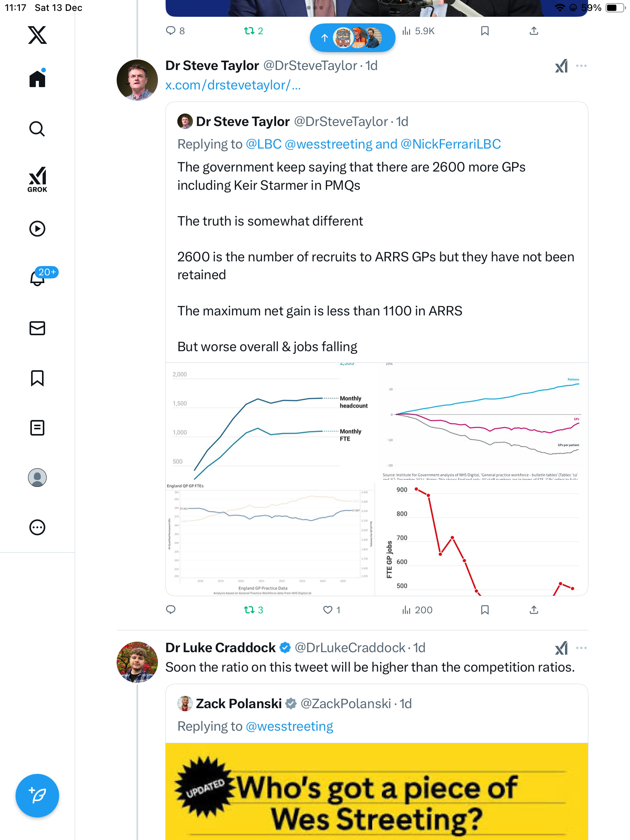
Task: Open Direct Messages envelope icon
Action: click(x=37, y=328)
